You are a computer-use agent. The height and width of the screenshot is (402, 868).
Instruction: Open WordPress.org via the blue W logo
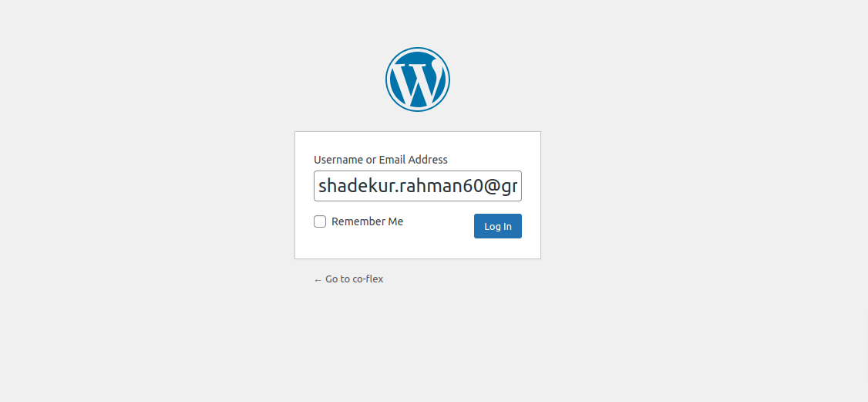(417, 79)
